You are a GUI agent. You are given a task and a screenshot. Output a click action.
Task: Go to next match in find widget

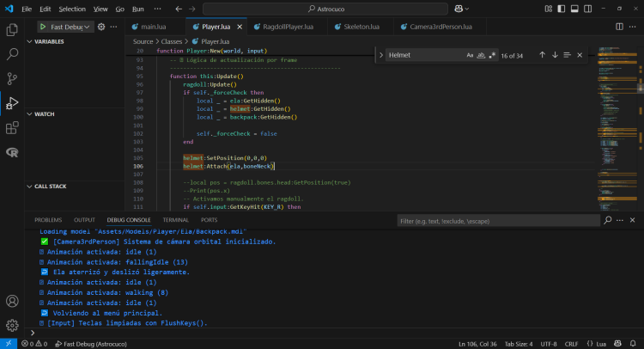[555, 55]
